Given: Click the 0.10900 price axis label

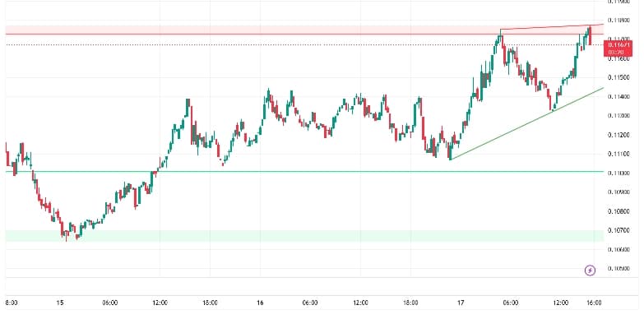Looking at the screenshot, I should (619, 192).
